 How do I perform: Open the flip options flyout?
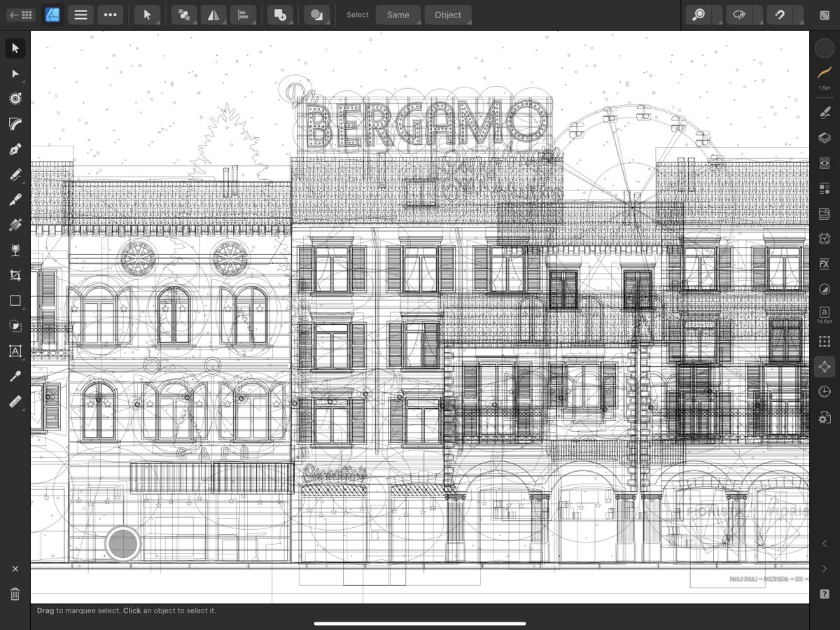(213, 15)
